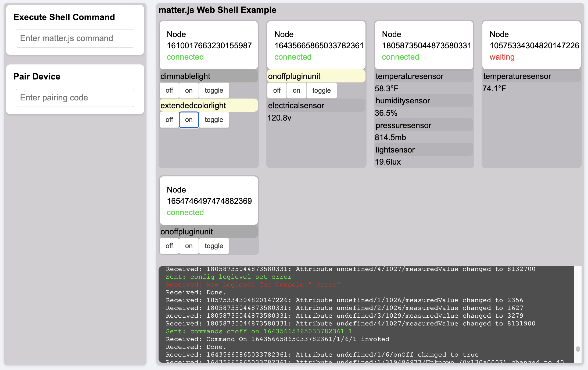The image size is (588, 370).
Task: Turn off the dimmablelight endpoint
Action: point(169,90)
